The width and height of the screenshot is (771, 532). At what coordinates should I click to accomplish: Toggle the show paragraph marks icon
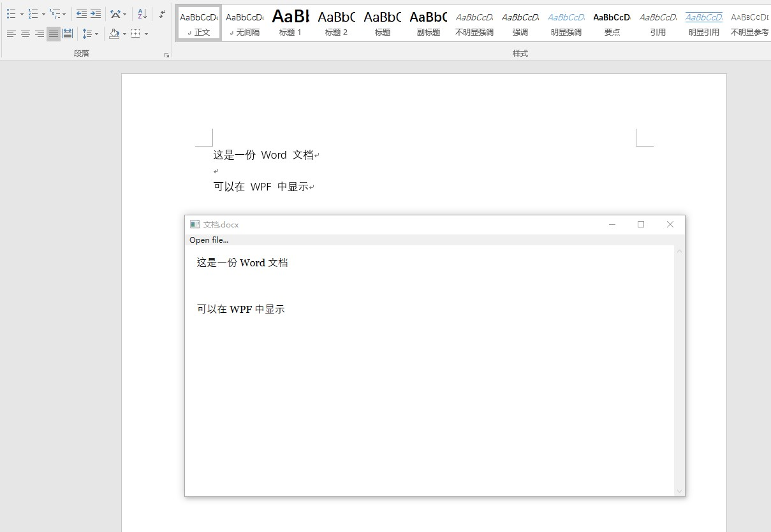tap(161, 15)
